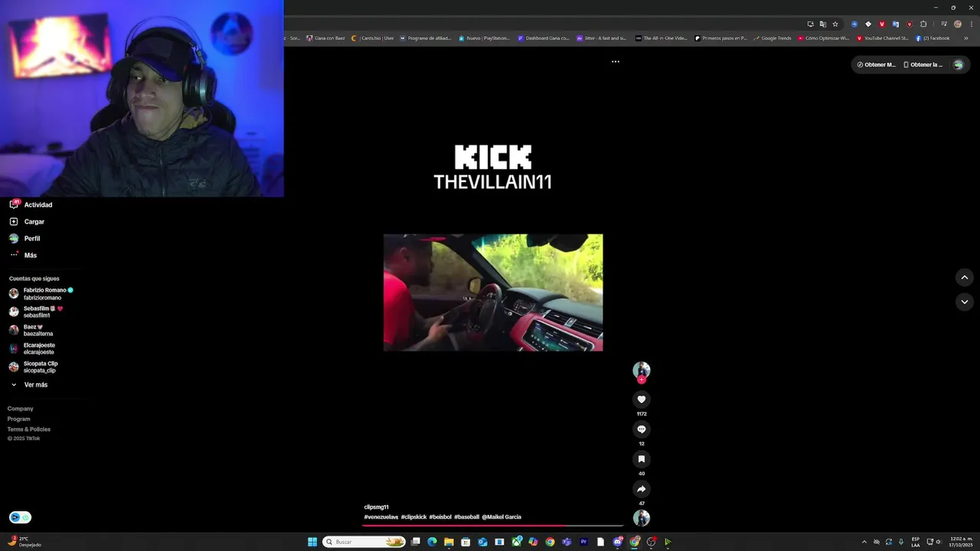This screenshot has width=980, height=551.
Task: Share the video with the arrow icon
Action: click(x=642, y=489)
